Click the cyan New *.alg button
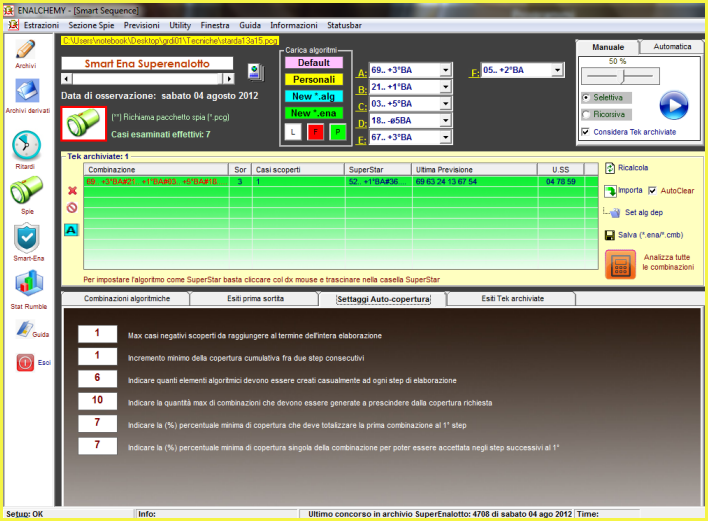This screenshot has height=521, width=708. point(314,96)
